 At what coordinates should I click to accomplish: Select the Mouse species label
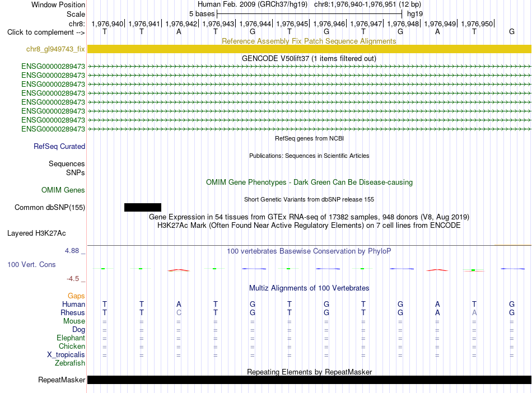pyautogui.click(x=74, y=321)
